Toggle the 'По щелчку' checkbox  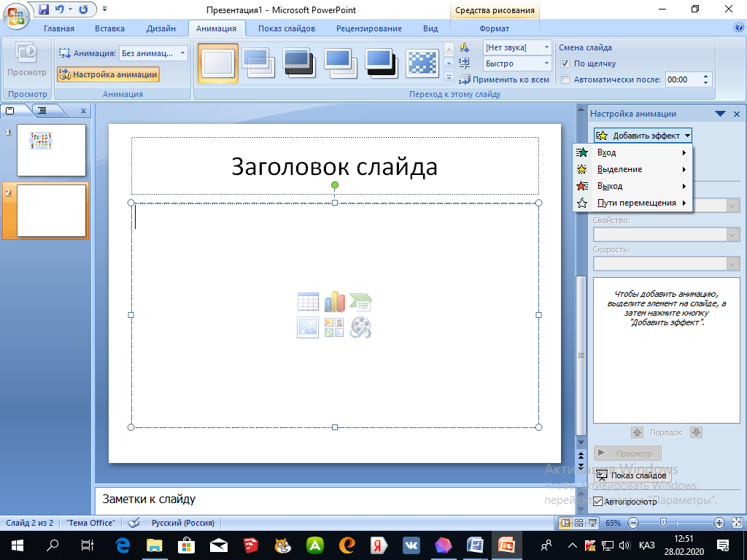(x=565, y=63)
